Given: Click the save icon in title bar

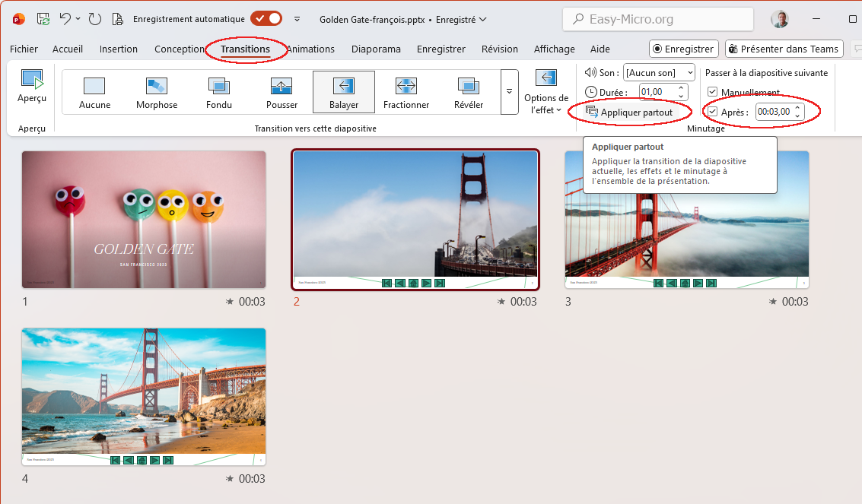Looking at the screenshot, I should click(43, 19).
